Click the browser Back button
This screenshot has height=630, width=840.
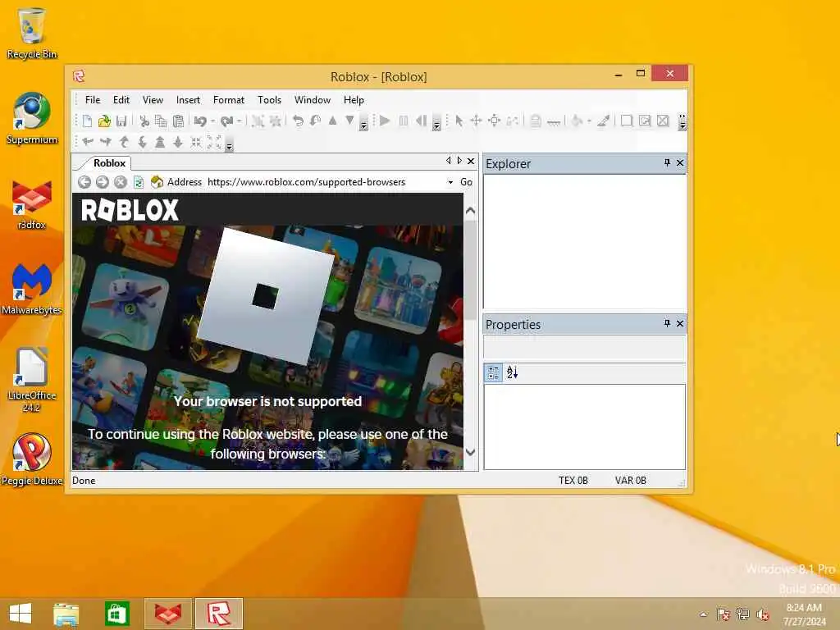tap(84, 182)
